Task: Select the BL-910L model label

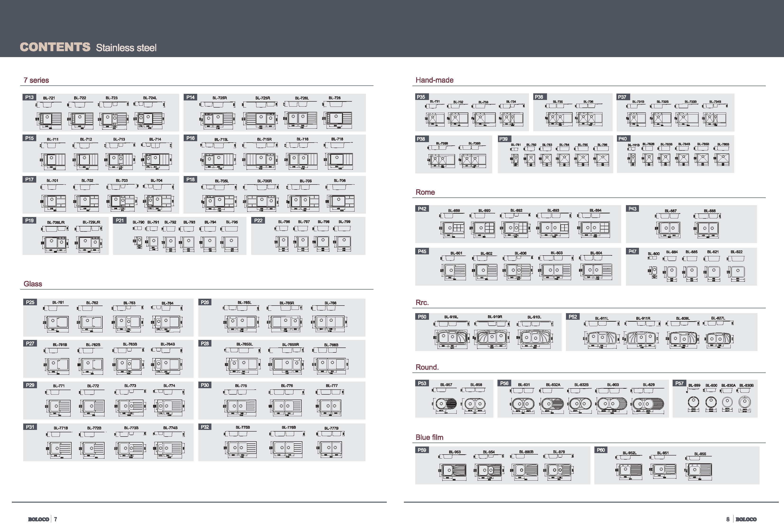Action: (x=534, y=317)
